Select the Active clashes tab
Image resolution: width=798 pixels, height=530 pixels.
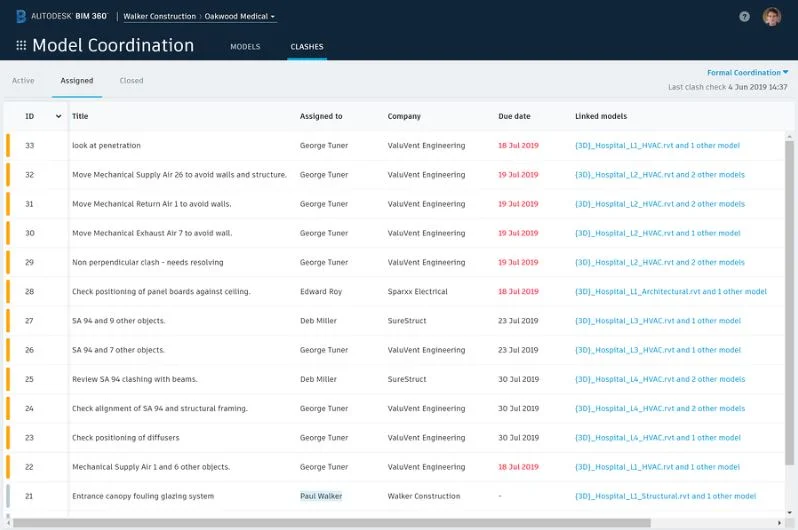[x=23, y=80]
